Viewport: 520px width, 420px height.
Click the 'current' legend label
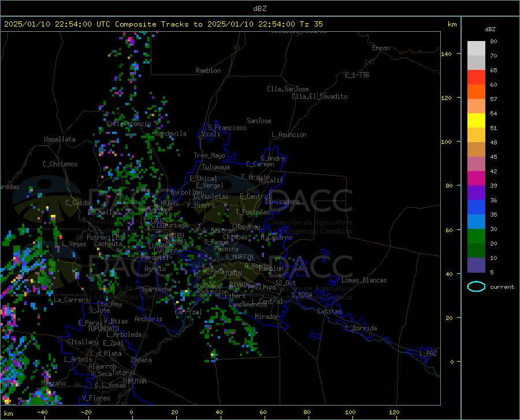pyautogui.click(x=502, y=287)
